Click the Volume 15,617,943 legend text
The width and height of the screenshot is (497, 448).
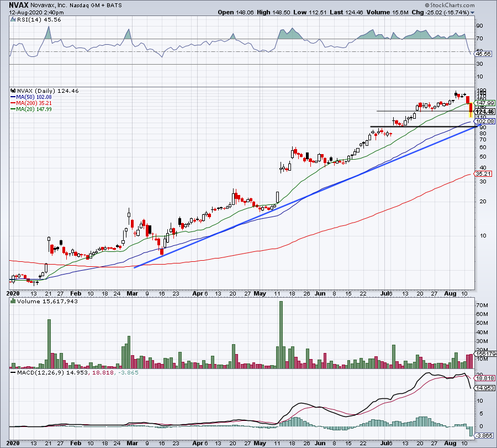pyautogui.click(x=47, y=301)
